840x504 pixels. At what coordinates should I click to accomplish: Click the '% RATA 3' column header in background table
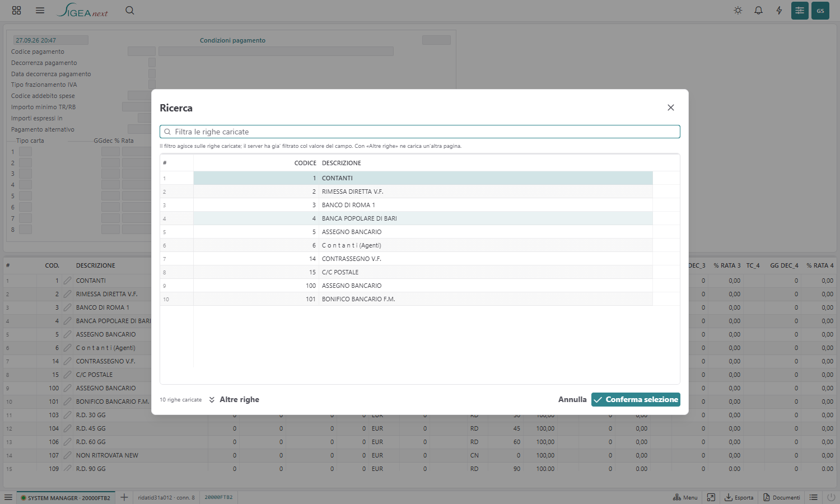point(727,265)
